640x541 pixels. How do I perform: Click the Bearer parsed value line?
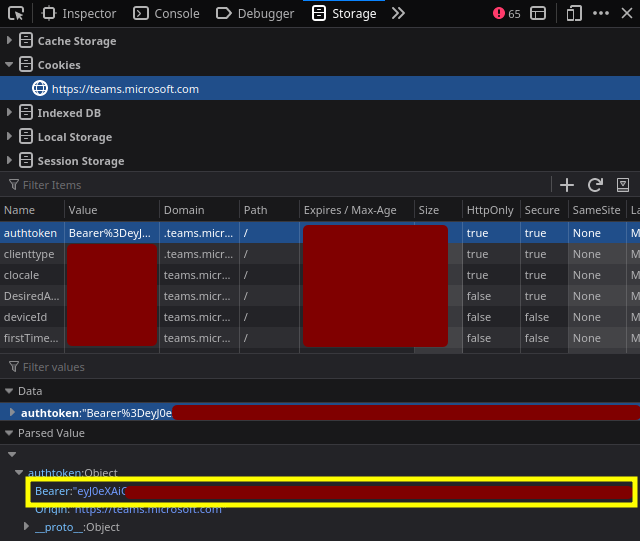(x=331, y=491)
